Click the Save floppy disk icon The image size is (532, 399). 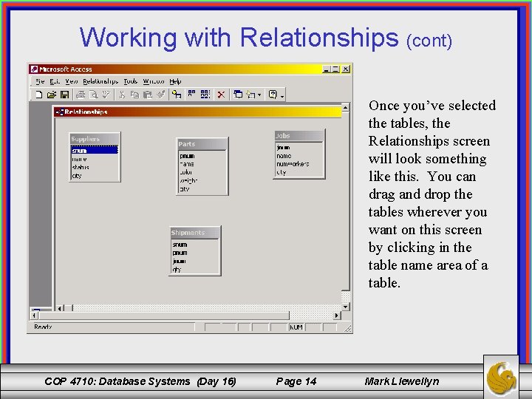coord(64,95)
